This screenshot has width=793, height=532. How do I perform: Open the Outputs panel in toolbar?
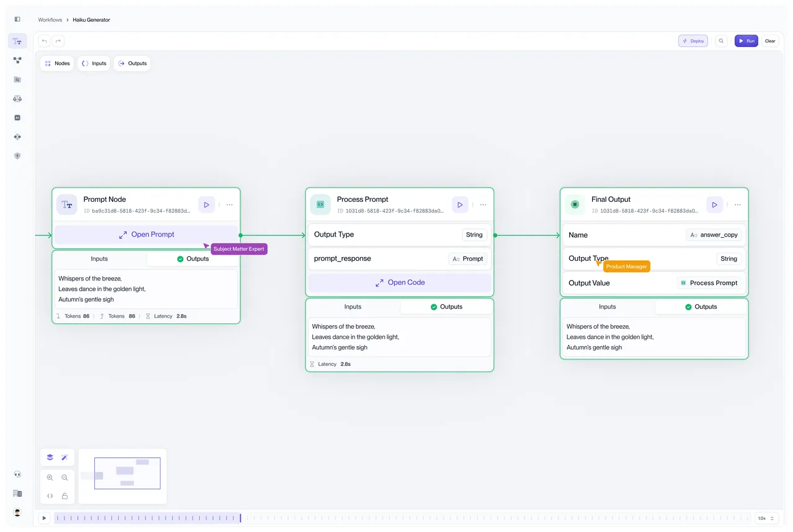point(132,63)
